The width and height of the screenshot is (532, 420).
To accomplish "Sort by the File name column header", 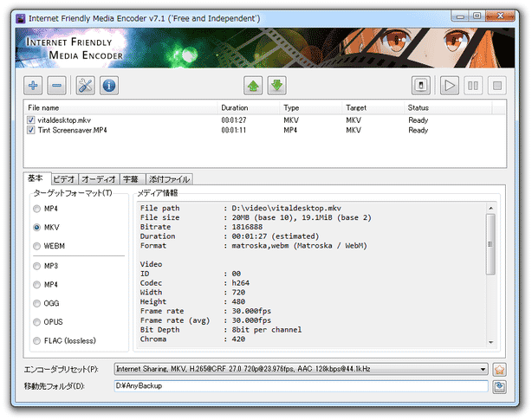I will click(x=120, y=107).
